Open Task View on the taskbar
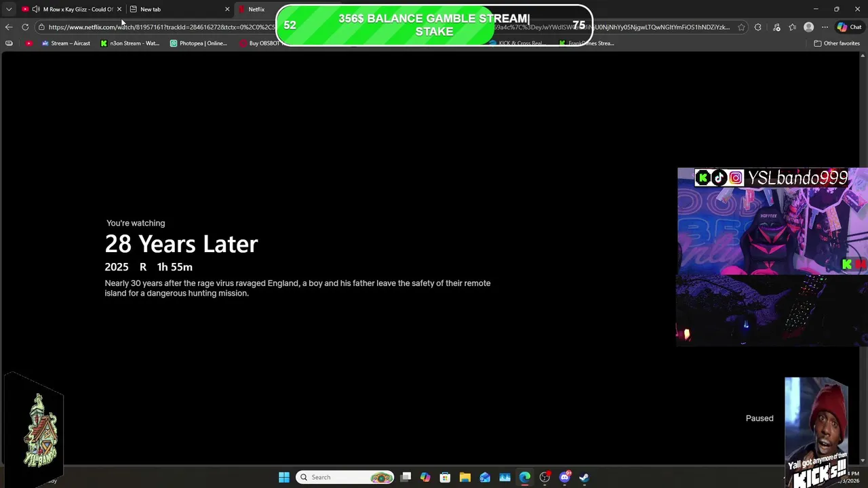This screenshot has height=488, width=868. coord(406,477)
